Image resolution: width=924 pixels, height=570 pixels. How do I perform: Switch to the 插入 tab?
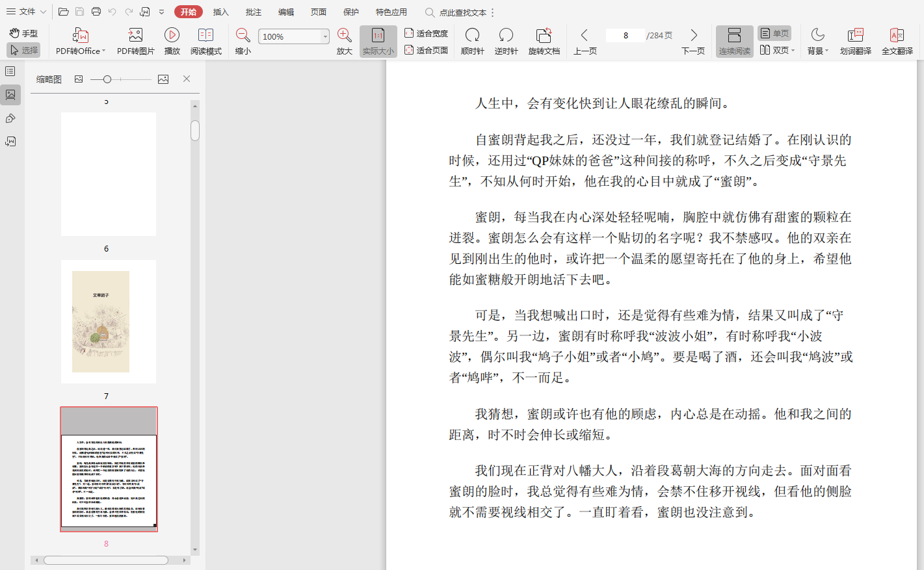tap(221, 12)
